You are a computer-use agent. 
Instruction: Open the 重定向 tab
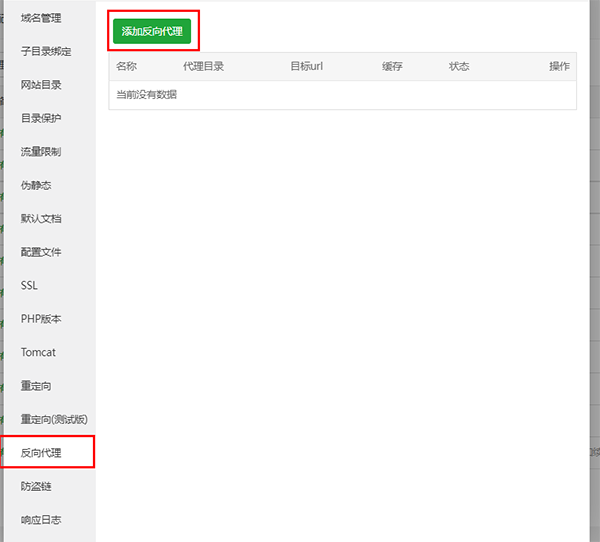click(x=36, y=386)
